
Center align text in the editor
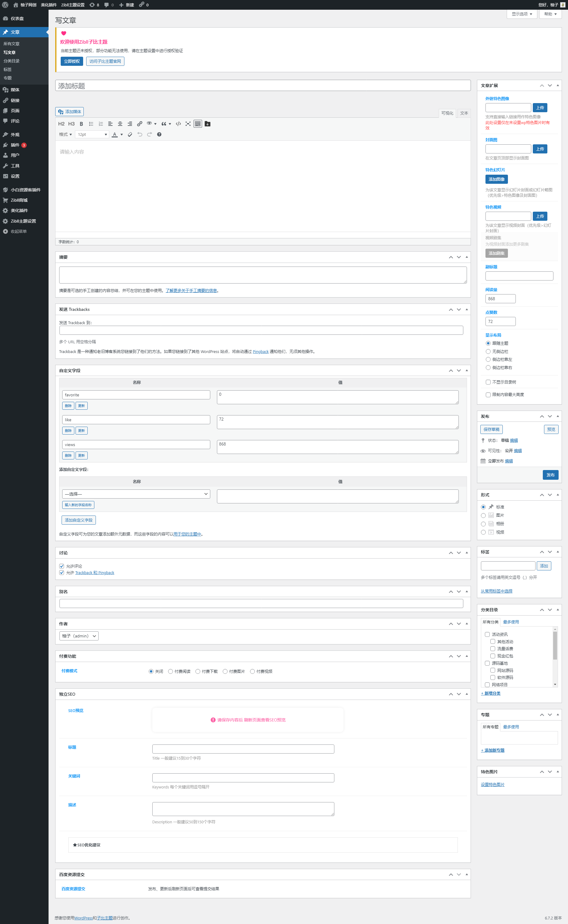pyautogui.click(x=120, y=124)
